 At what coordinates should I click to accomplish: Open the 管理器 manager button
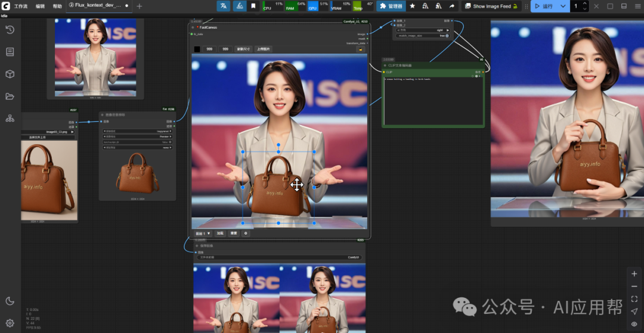[x=391, y=6]
